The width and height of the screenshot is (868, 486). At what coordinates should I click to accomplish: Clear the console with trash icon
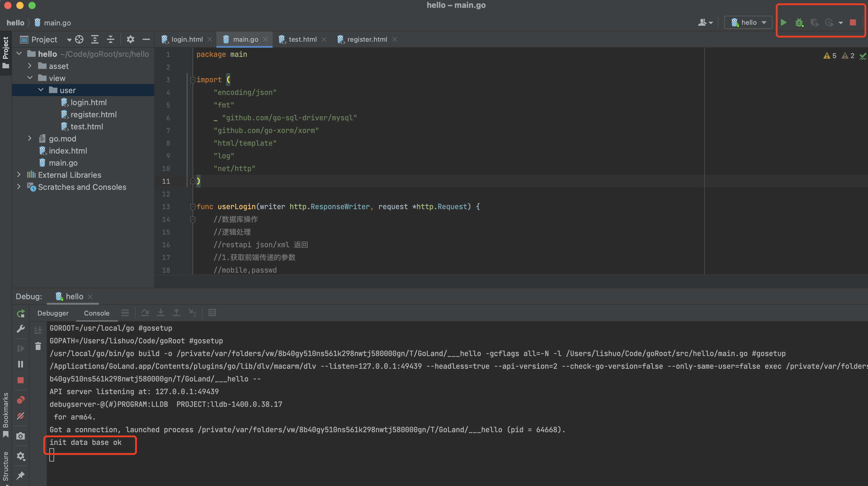pyautogui.click(x=38, y=346)
